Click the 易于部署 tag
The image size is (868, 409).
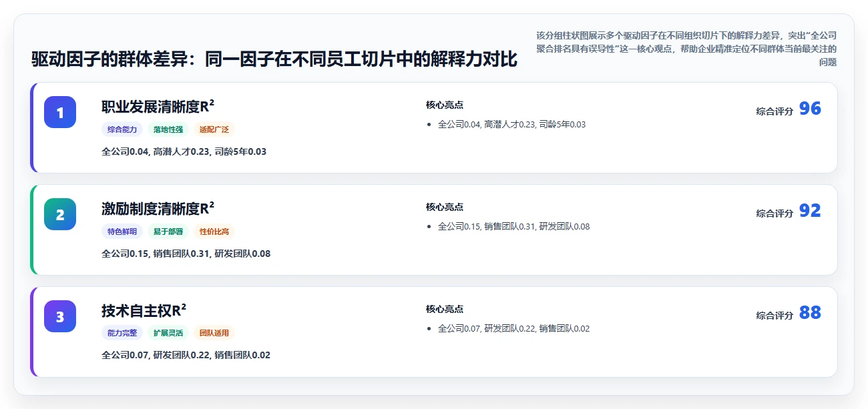(x=168, y=232)
